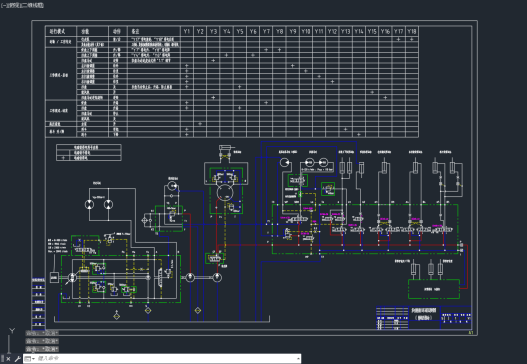527x364 pixels.
Task: Select the Y13 column header in table
Action: pyautogui.click(x=346, y=31)
